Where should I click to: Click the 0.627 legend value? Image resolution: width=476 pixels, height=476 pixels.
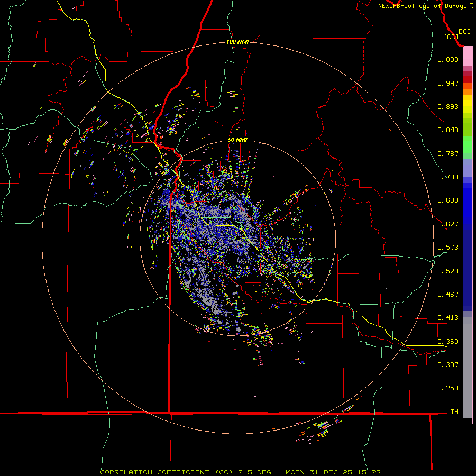click(448, 224)
